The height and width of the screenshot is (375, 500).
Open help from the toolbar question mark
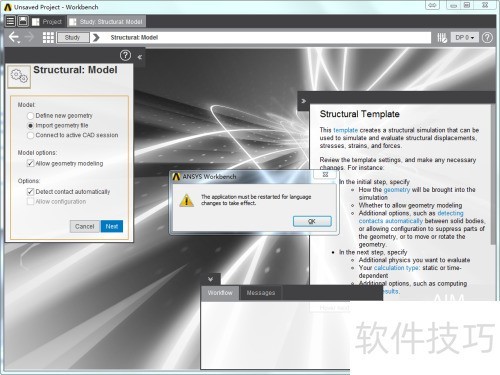click(x=487, y=37)
